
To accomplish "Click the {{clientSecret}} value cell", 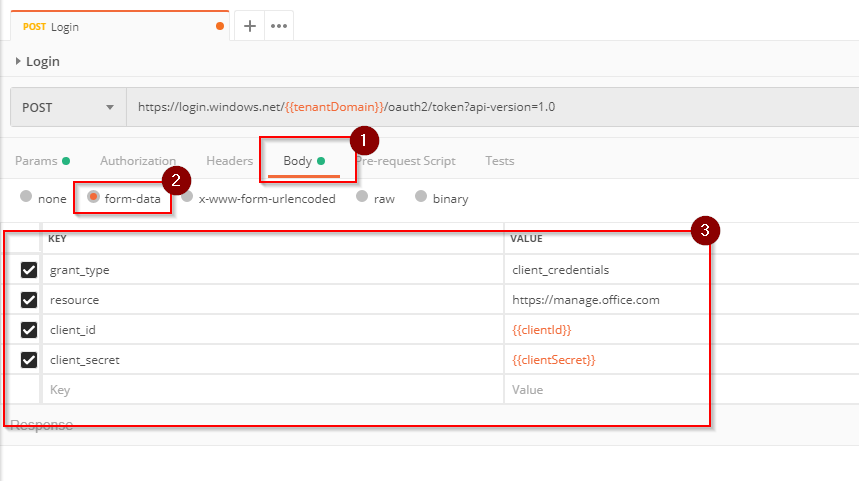I will pos(681,360).
